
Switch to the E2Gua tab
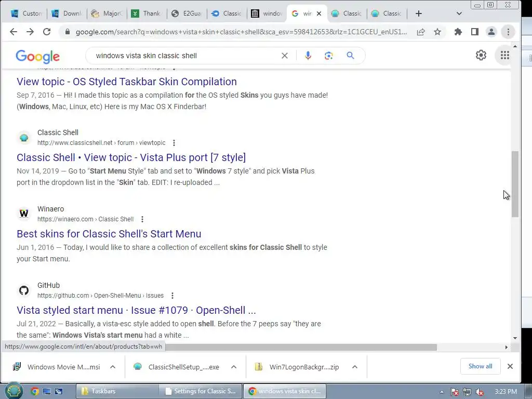pyautogui.click(x=187, y=14)
